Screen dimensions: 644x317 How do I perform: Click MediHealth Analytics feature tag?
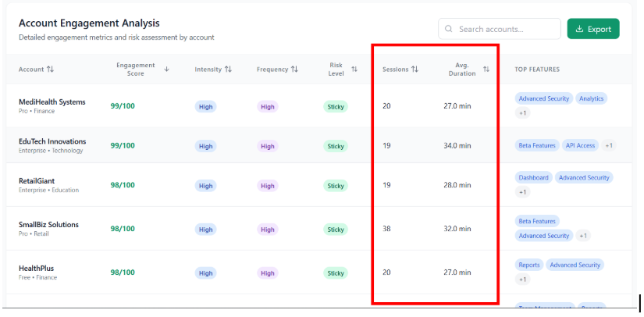tap(591, 98)
